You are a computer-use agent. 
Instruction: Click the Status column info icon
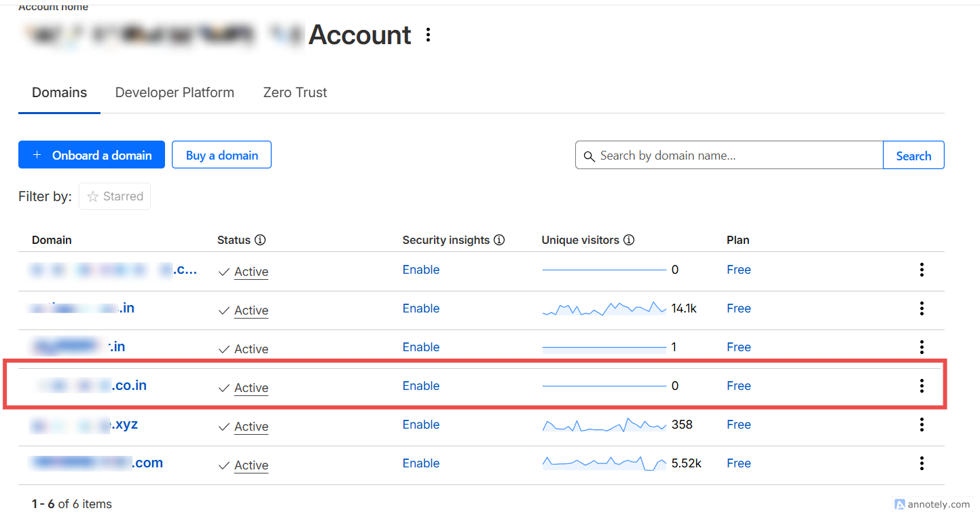point(260,240)
